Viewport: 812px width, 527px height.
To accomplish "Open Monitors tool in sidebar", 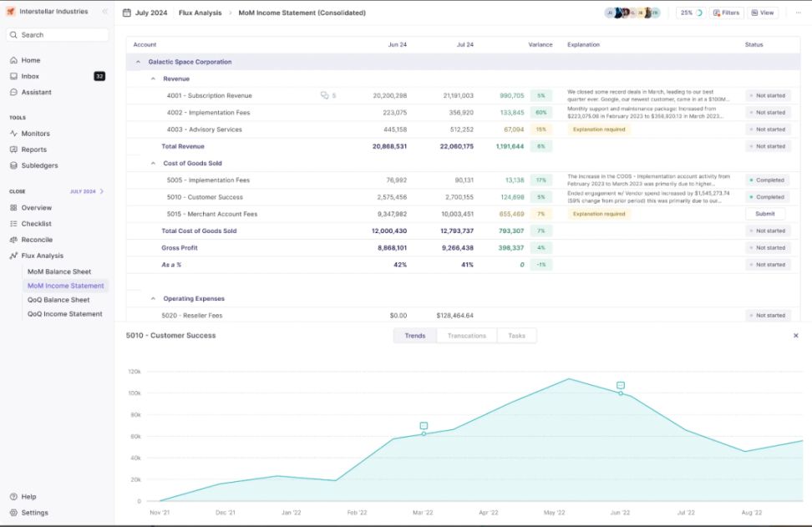I will (35, 134).
